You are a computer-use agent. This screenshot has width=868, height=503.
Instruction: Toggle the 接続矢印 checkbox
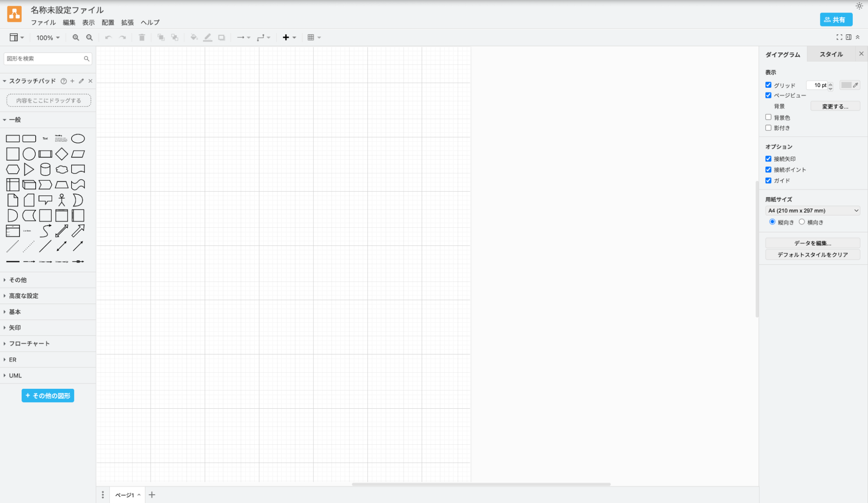click(x=768, y=159)
